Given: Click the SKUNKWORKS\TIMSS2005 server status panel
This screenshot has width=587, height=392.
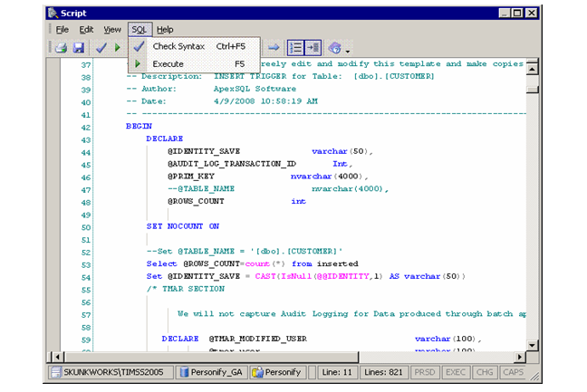Looking at the screenshot, I should click(111, 372).
